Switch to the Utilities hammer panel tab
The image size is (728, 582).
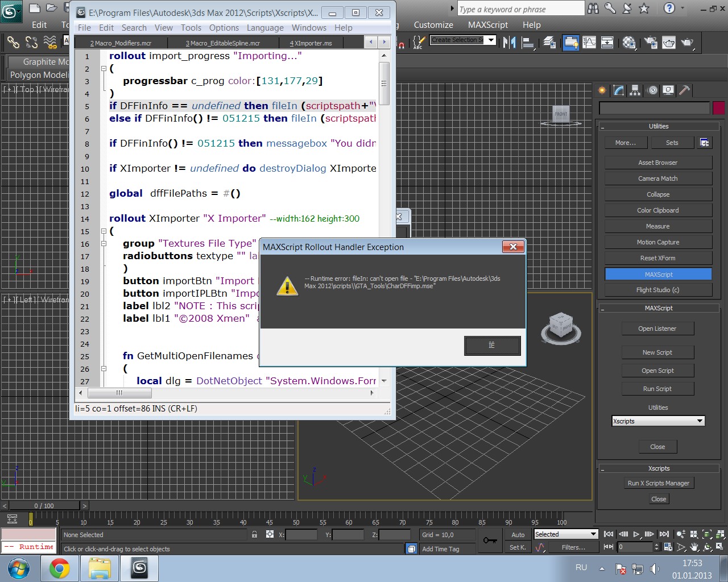[685, 90]
